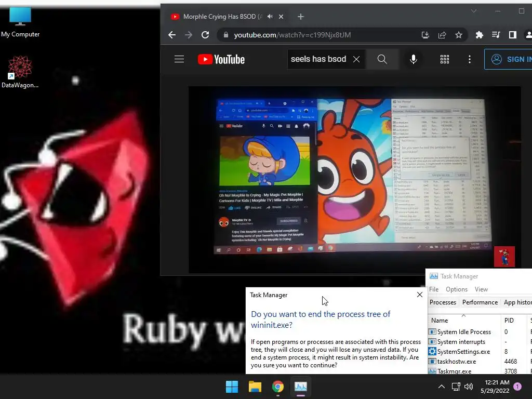Toggle Chrome side panel
Screen dimensions: 532x399
[x=513, y=35]
